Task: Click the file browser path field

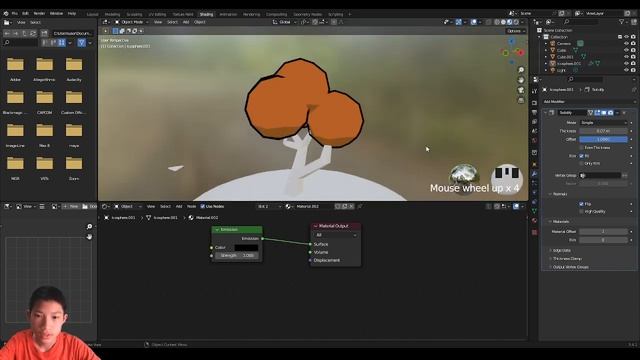Action: [x=72, y=33]
